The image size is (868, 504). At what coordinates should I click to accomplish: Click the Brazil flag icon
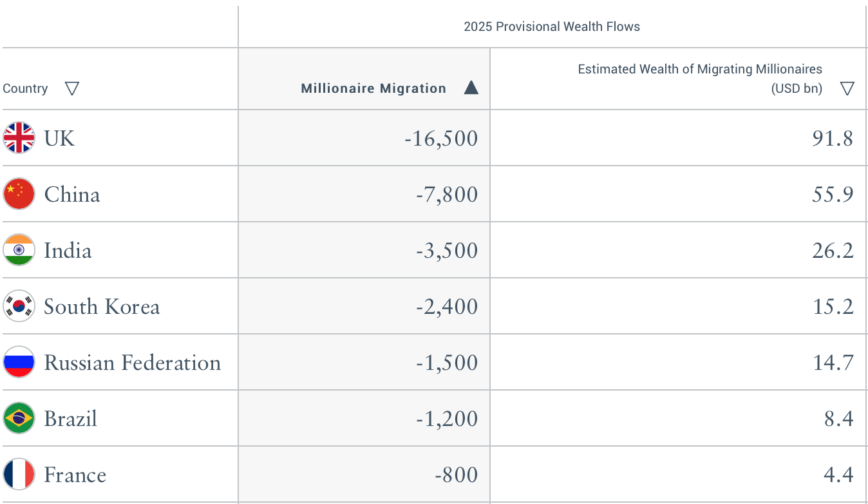(x=19, y=418)
